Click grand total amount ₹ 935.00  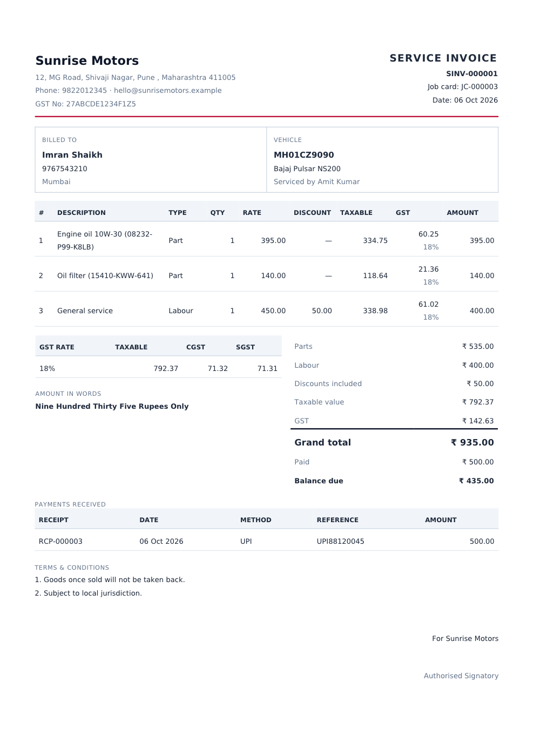pyautogui.click(x=472, y=442)
